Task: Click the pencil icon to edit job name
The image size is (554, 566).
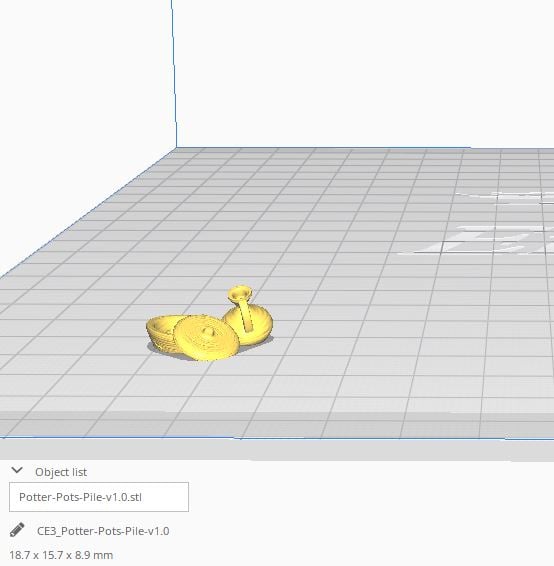Action: pos(17,530)
